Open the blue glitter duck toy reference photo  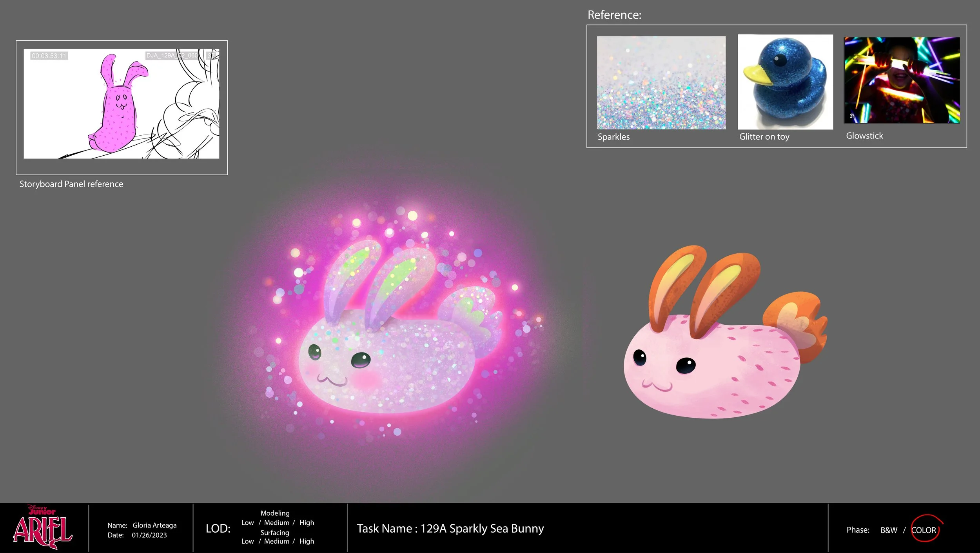click(785, 82)
